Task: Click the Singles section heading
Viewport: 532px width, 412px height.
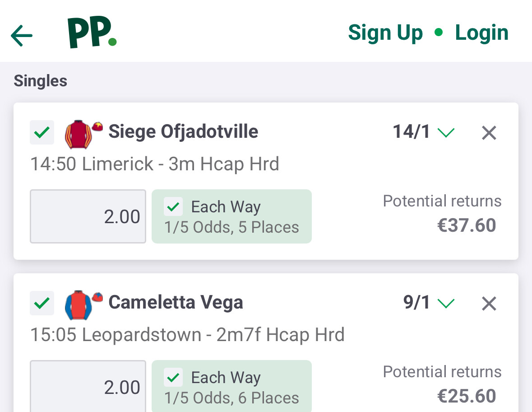Action: (x=41, y=81)
